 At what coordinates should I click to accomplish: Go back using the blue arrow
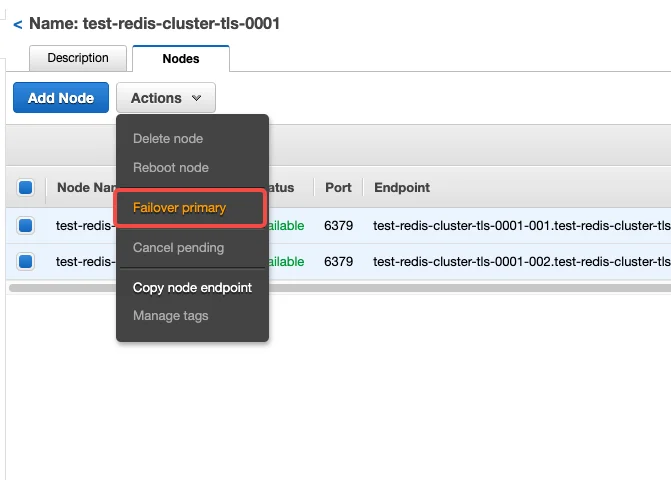18,24
